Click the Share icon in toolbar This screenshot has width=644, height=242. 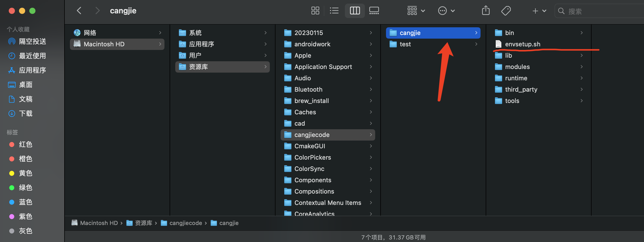(486, 11)
